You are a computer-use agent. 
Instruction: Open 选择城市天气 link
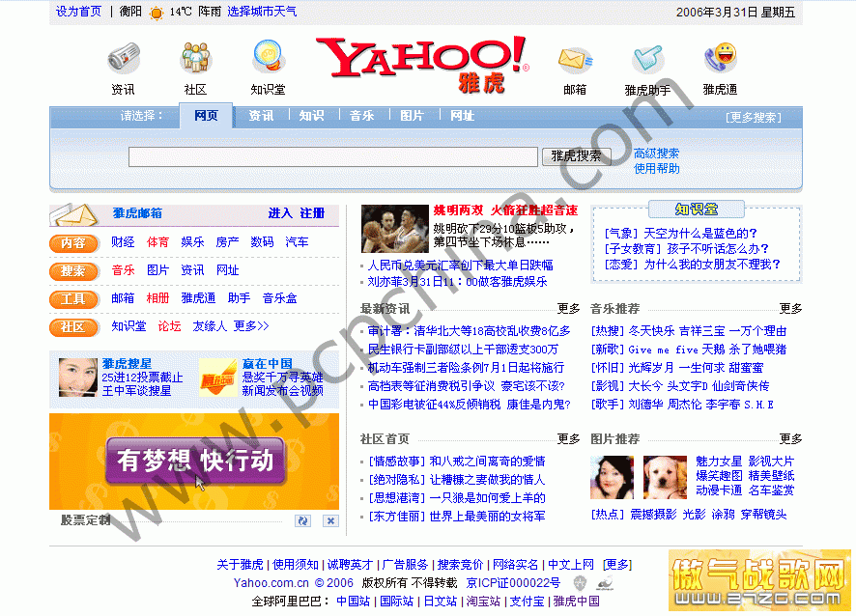point(262,12)
